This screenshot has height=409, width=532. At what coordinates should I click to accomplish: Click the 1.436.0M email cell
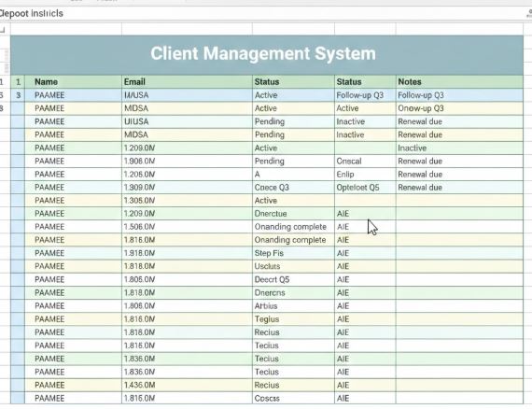(x=187, y=385)
